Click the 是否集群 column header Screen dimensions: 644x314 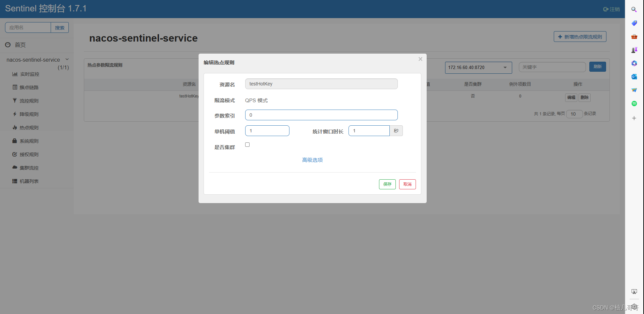pyautogui.click(x=473, y=84)
